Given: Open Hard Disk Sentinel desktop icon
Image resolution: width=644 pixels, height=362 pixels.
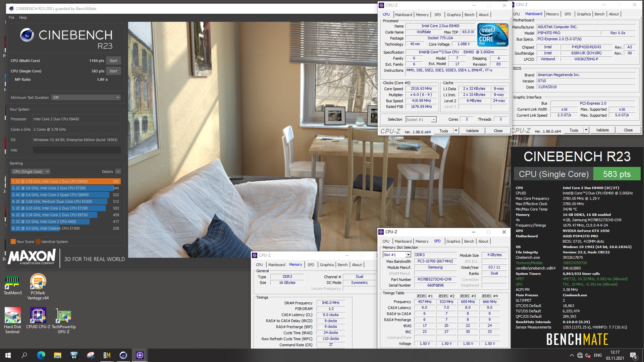Looking at the screenshot, I should coord(12,320).
